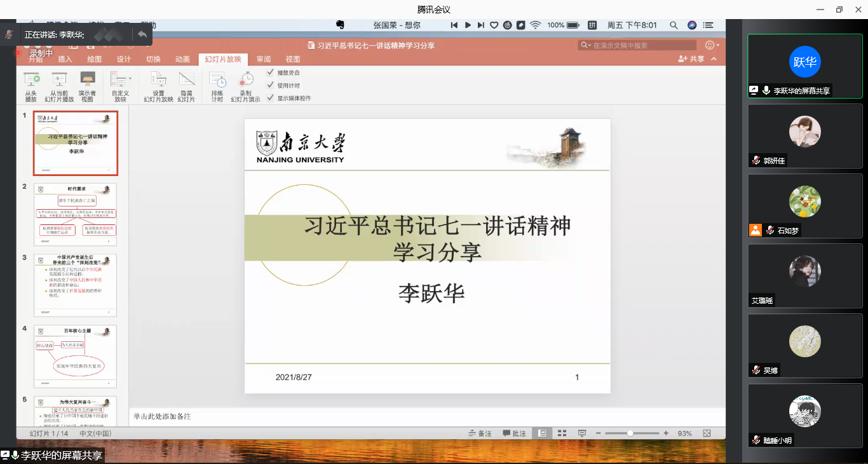Image resolution: width=868 pixels, height=464 pixels.
Task: Toggle 使用计时 checkbox
Action: 271,85
